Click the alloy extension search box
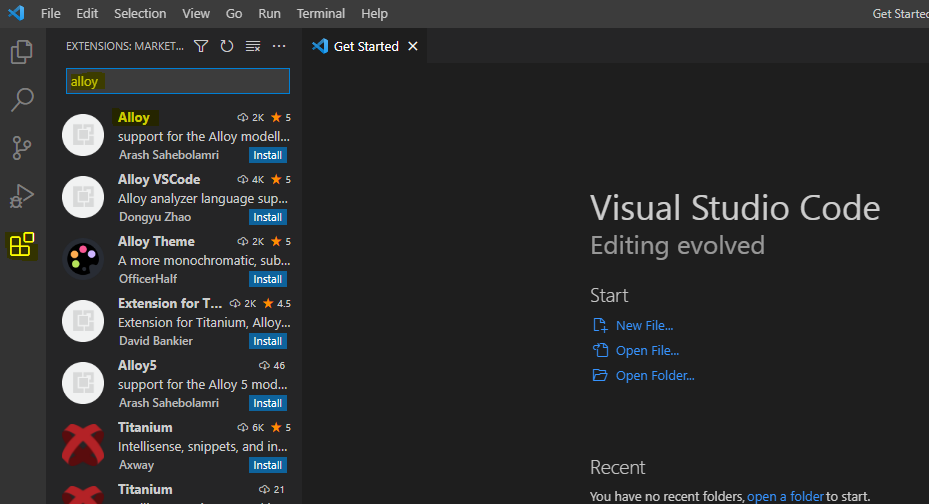Screen dimensions: 929x504 pos(178,81)
